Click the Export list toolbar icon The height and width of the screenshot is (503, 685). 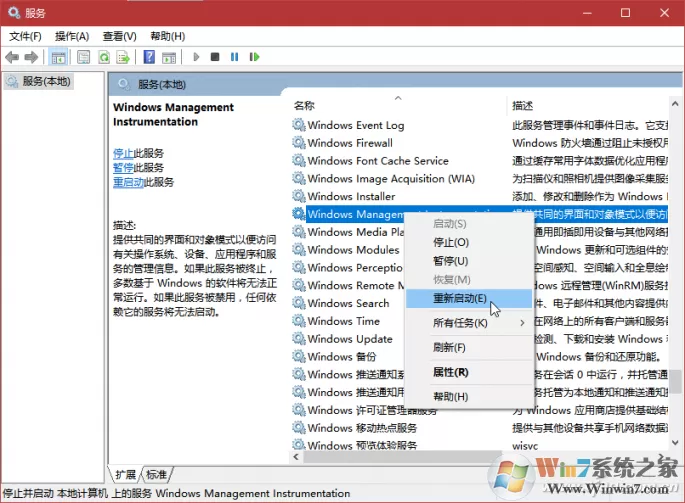tap(124, 57)
